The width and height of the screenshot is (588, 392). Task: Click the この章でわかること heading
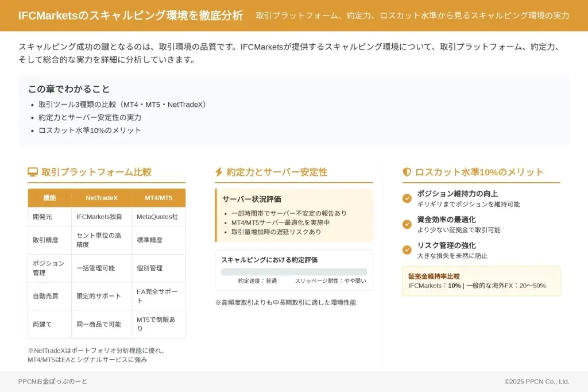tap(69, 89)
